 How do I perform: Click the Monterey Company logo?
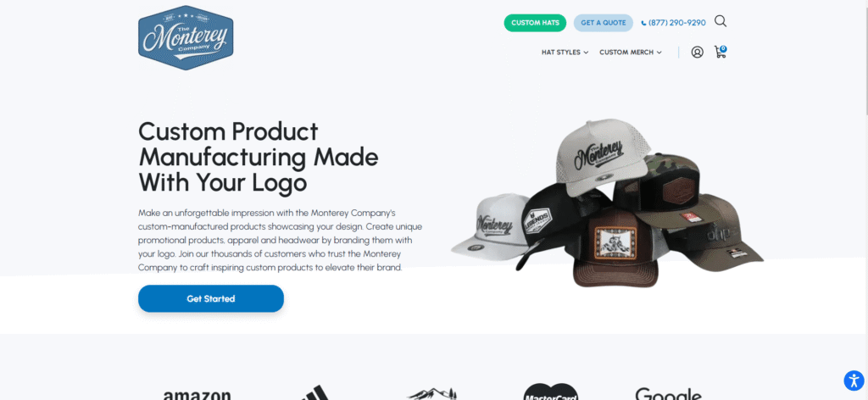[186, 37]
